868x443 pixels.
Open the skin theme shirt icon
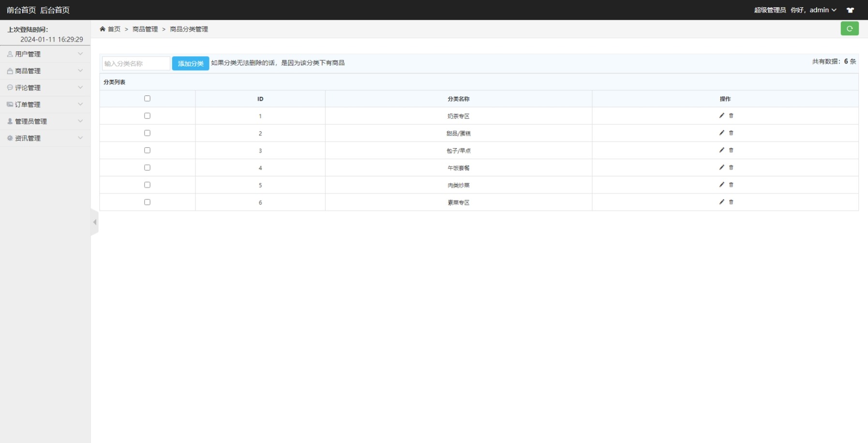point(850,10)
